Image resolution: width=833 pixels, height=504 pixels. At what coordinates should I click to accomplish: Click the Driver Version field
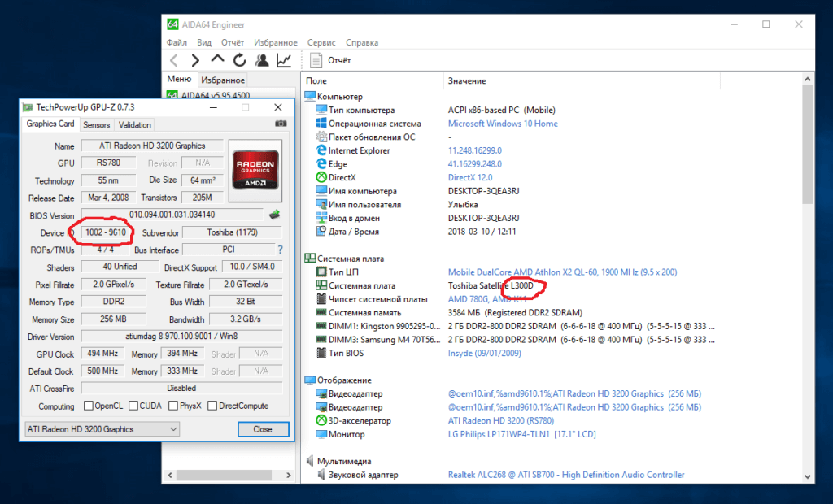point(181,337)
